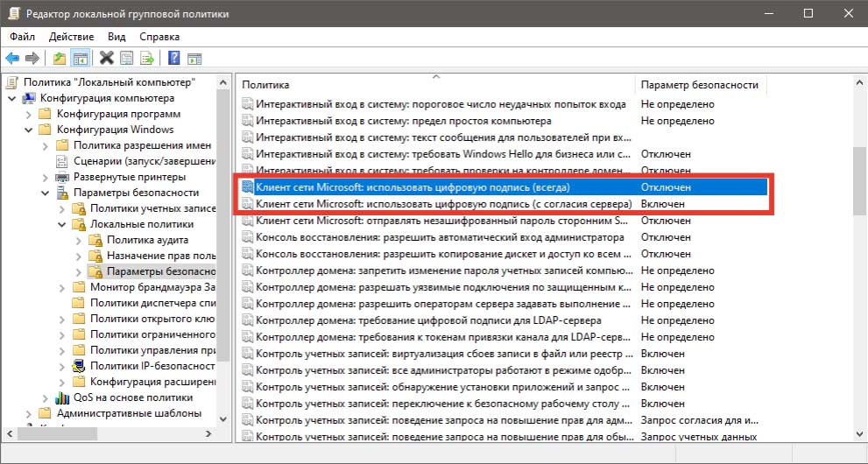Expand the Административные шаблоны node
Image resolution: width=868 pixels, height=464 pixels.
[28, 413]
